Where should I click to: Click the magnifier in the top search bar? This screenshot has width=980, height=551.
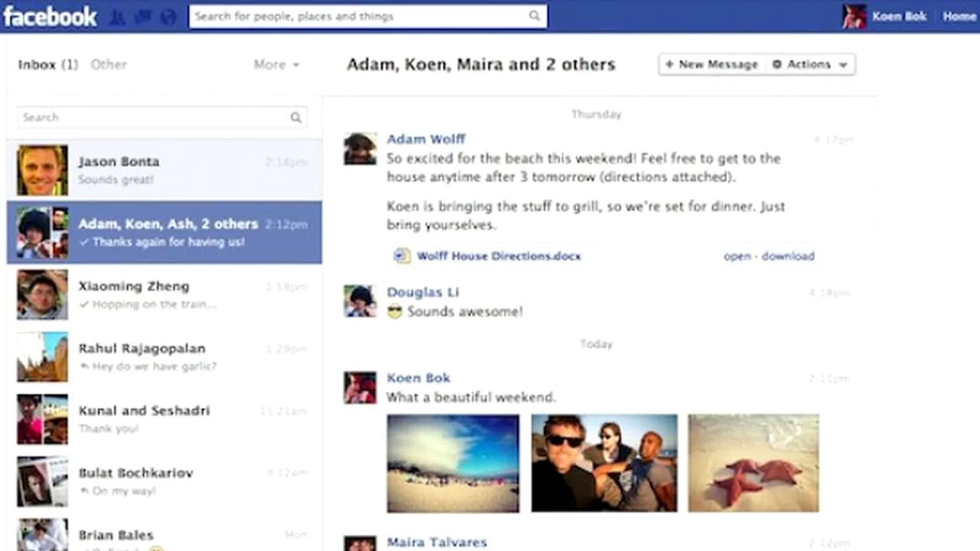(534, 16)
